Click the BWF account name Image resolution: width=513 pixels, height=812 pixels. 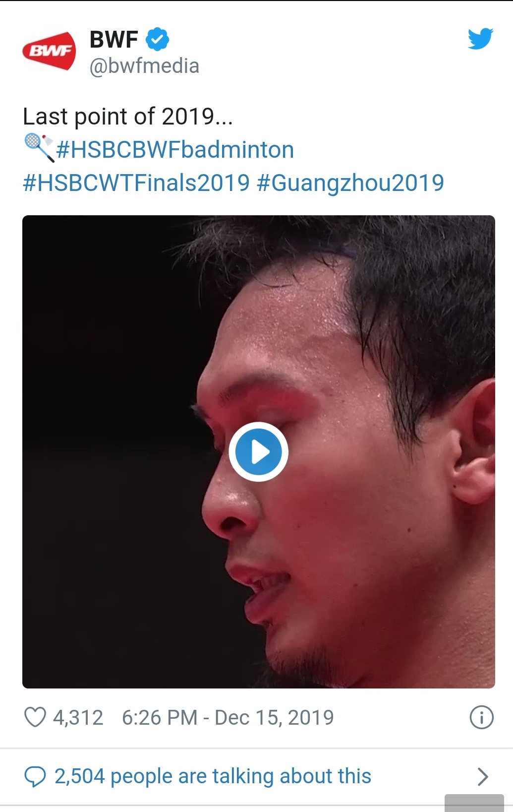114,39
